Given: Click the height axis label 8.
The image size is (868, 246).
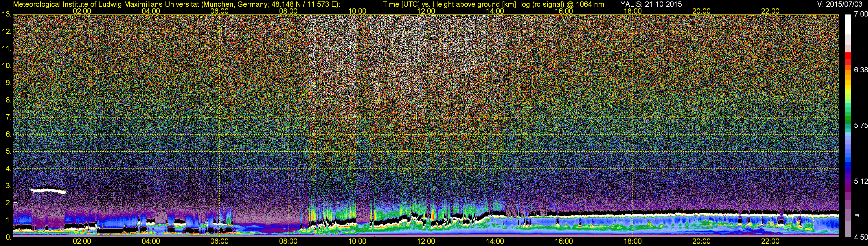Looking at the screenshot, I should [x=8, y=100].
